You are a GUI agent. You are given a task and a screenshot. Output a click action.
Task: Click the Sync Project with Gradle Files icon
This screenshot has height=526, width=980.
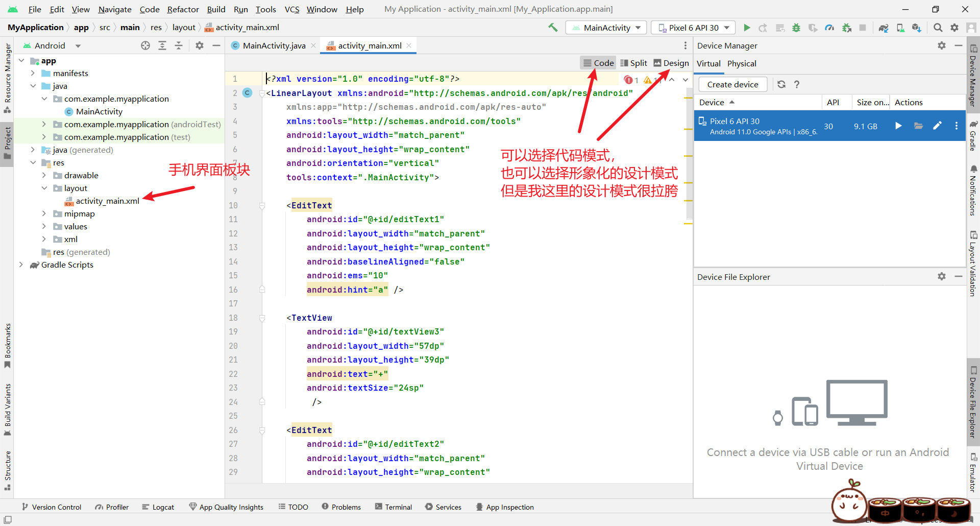pyautogui.click(x=884, y=28)
